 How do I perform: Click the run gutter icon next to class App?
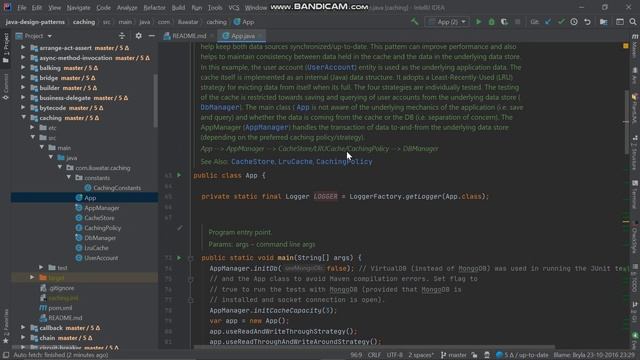pyautogui.click(x=179, y=175)
